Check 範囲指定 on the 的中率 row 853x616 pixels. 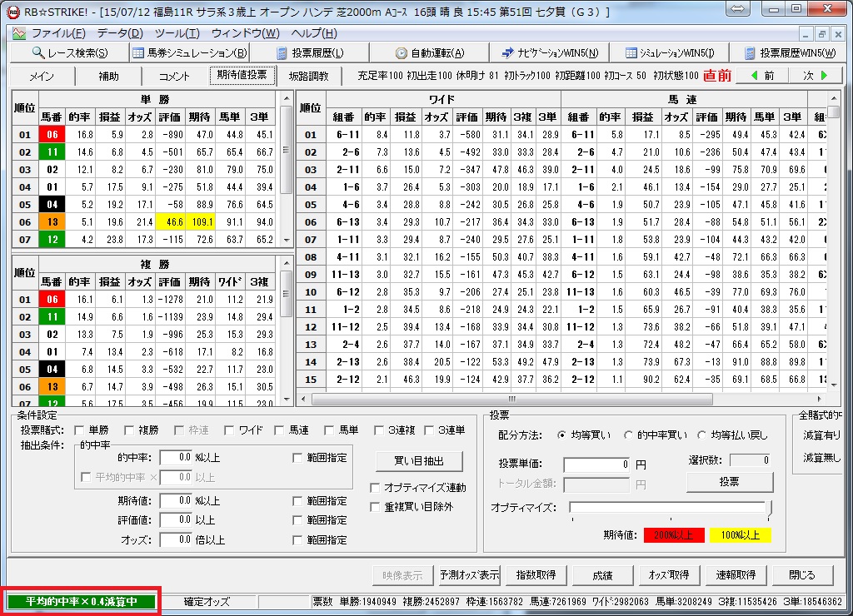pos(297,458)
